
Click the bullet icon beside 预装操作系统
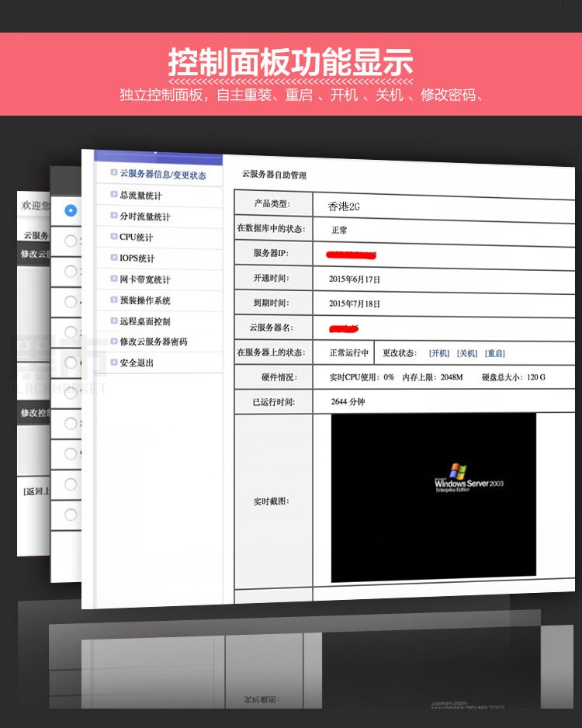point(114,300)
